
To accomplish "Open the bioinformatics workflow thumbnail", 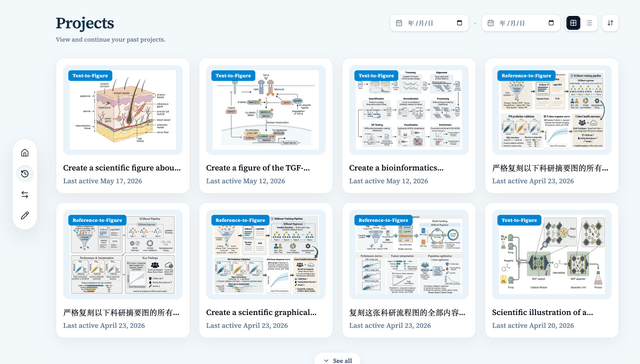I will point(409,110).
